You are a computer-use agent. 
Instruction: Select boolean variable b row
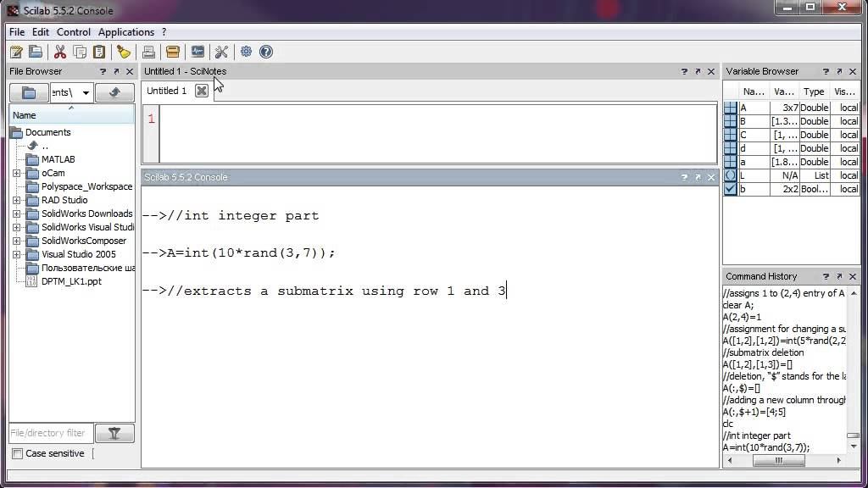point(791,189)
